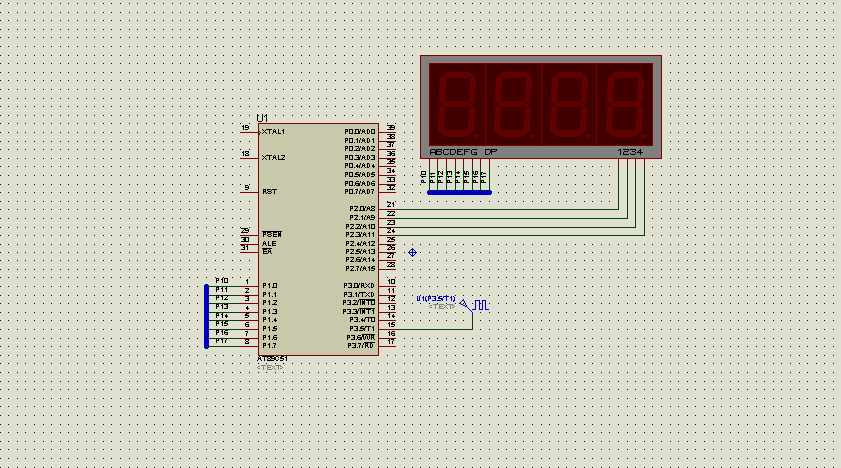Click the P0.0/AD0 pin label

coord(360,132)
